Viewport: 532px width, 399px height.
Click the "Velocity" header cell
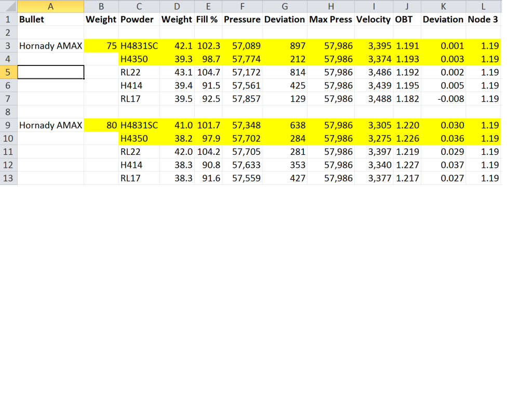[374, 19]
